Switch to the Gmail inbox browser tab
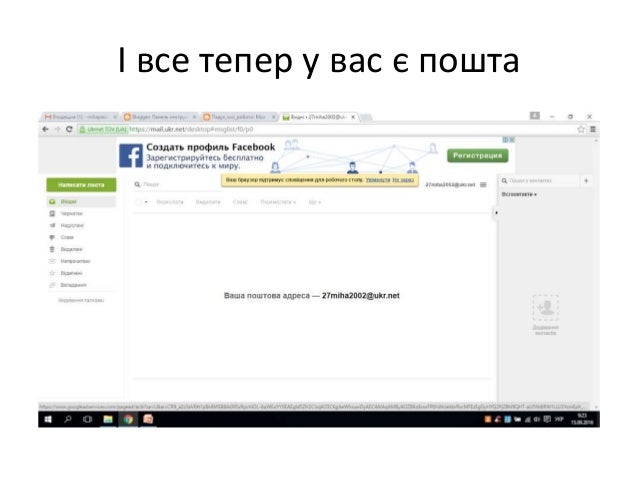This screenshot has width=638, height=479. click(81, 117)
